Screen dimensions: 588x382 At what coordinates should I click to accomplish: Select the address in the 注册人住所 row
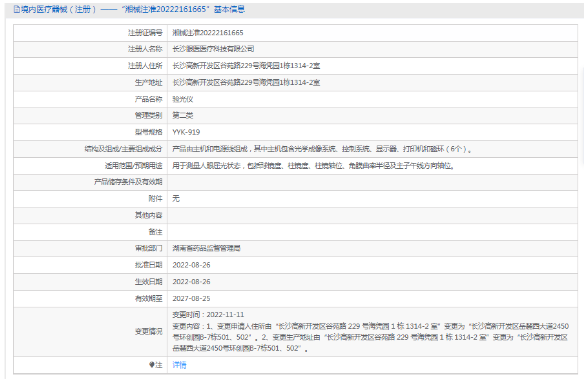[x=246, y=66]
